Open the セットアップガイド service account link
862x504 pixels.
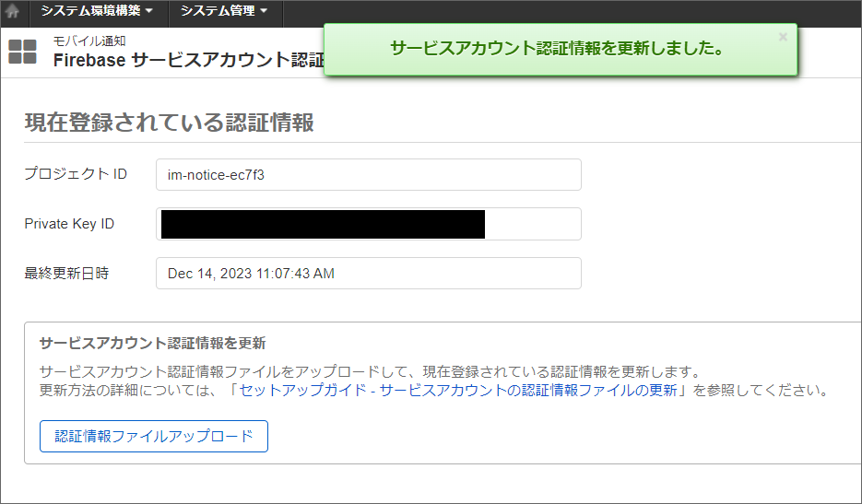point(458,391)
